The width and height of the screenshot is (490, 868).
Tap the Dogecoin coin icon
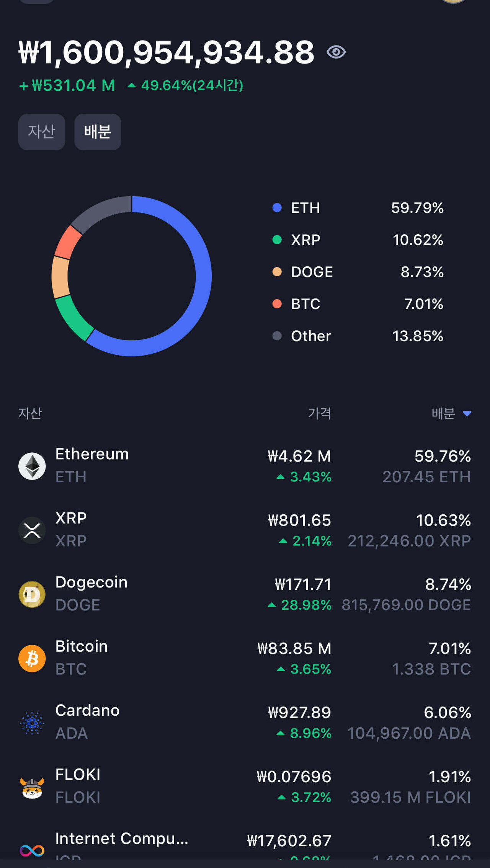(x=32, y=594)
